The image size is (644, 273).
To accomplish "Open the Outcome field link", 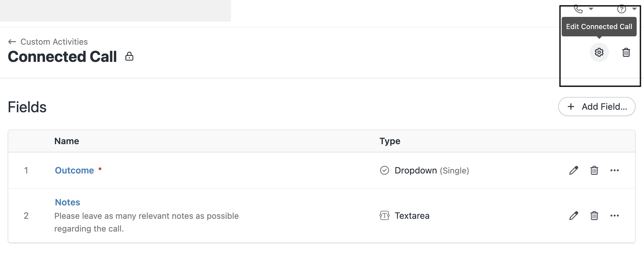I will 74,170.
